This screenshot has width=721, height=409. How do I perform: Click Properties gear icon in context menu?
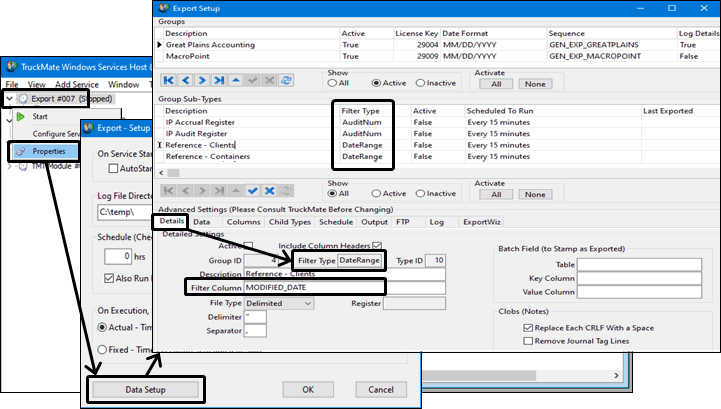pos(21,151)
